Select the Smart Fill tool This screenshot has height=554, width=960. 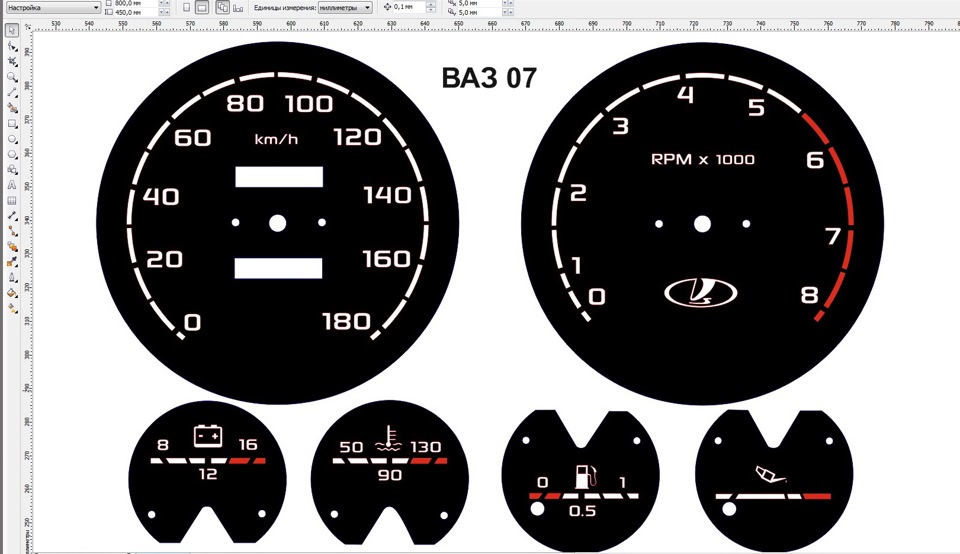(12, 108)
